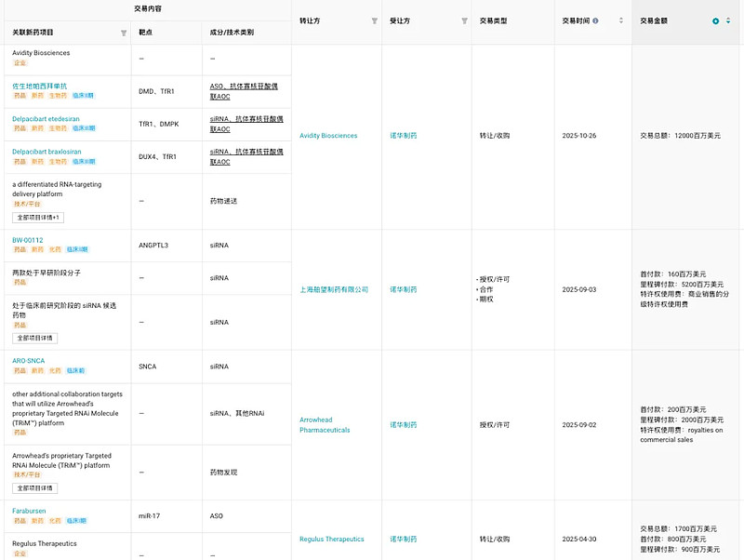The height and width of the screenshot is (560, 744).
Task: Open settings gear in 交易金额 header
Action: (x=715, y=20)
